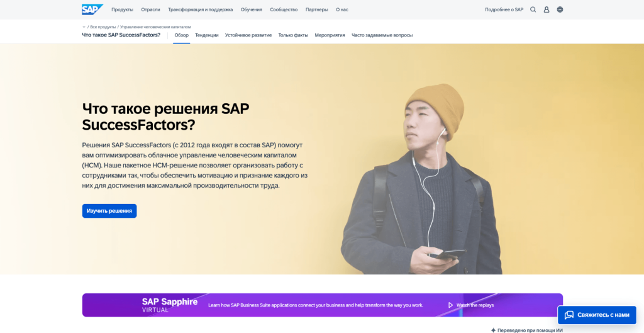Open the О нас menu
This screenshot has height=333, width=644.
(342, 9)
